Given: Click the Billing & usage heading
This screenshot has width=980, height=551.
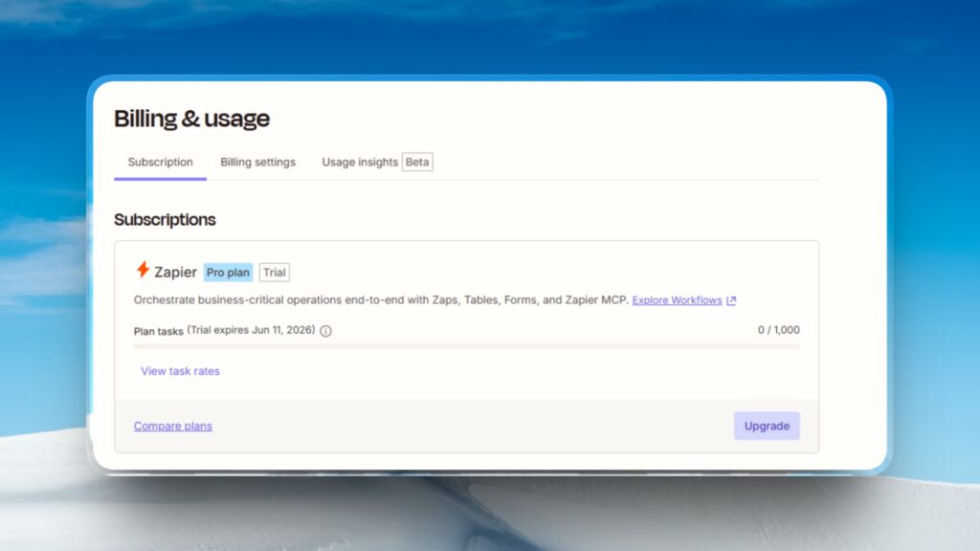Looking at the screenshot, I should pos(191,119).
